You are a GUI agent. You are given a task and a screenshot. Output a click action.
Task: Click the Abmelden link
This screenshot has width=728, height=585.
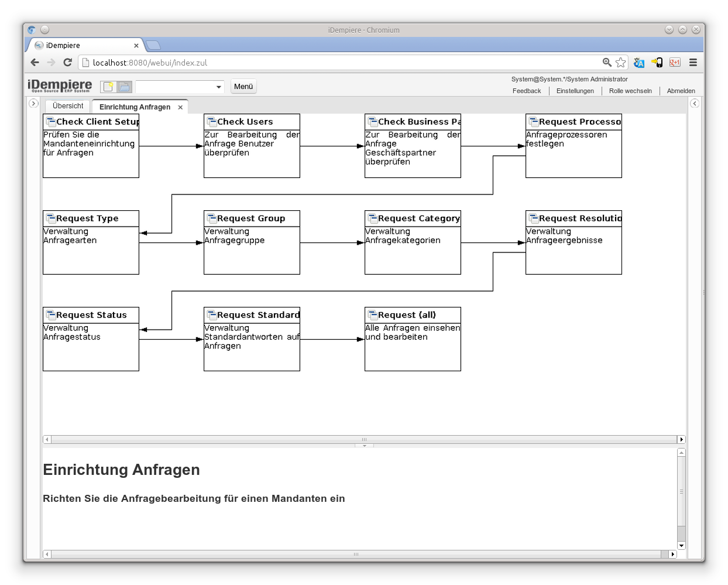(681, 91)
